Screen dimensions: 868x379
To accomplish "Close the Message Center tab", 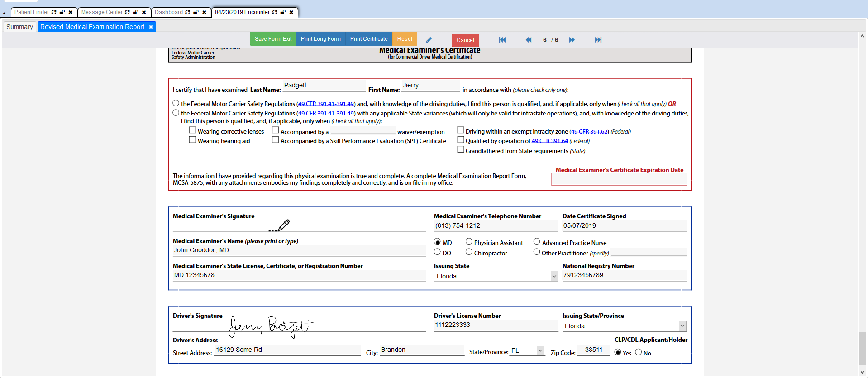I will click(x=144, y=12).
